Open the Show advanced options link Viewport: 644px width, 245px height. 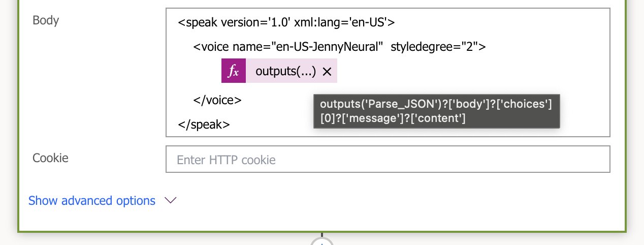tap(92, 201)
